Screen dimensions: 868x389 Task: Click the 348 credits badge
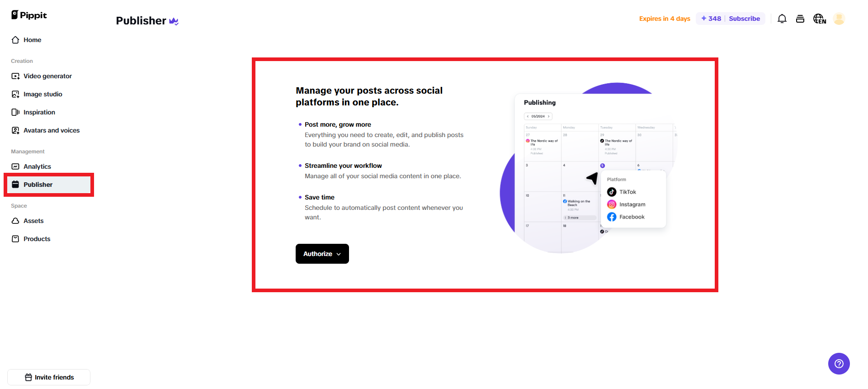pos(710,19)
